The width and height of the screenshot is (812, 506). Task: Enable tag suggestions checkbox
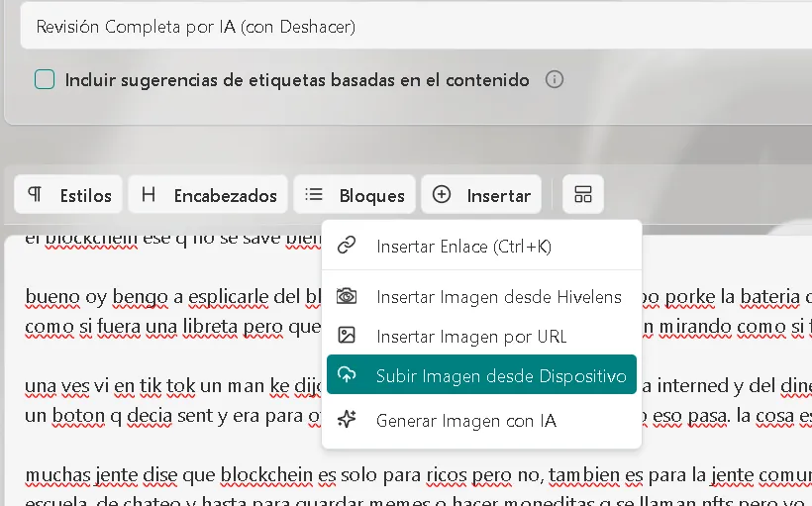[x=45, y=80]
